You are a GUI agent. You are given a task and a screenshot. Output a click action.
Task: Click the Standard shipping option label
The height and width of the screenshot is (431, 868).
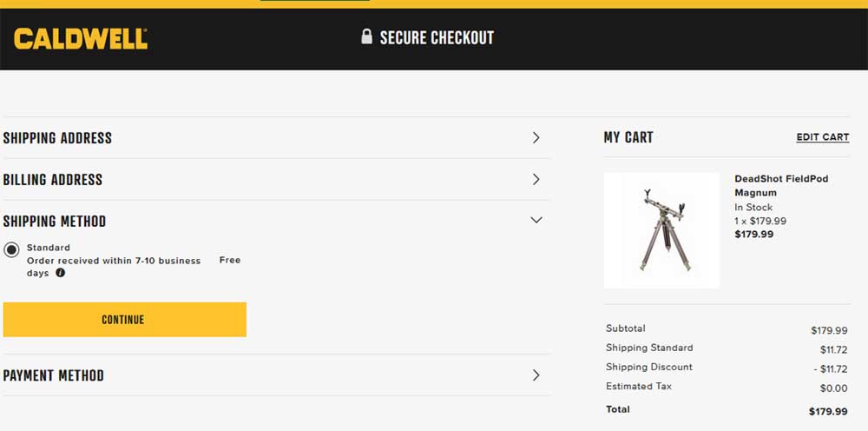click(x=49, y=248)
